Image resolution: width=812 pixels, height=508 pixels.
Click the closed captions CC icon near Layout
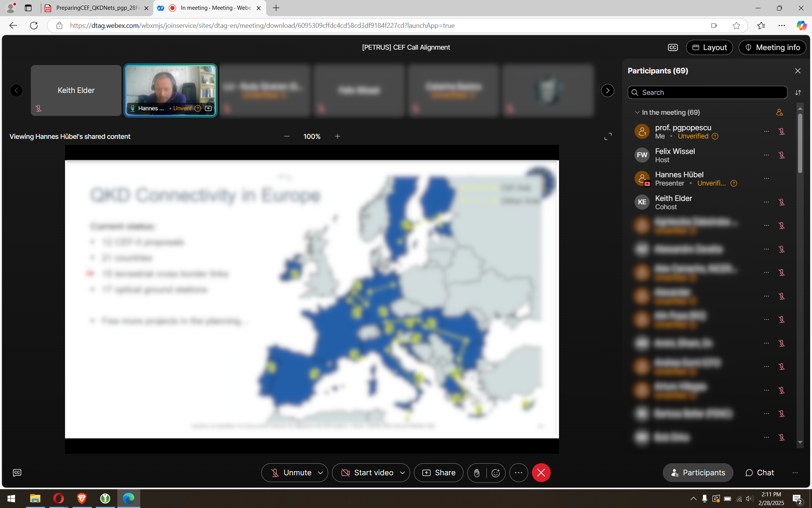(x=673, y=47)
